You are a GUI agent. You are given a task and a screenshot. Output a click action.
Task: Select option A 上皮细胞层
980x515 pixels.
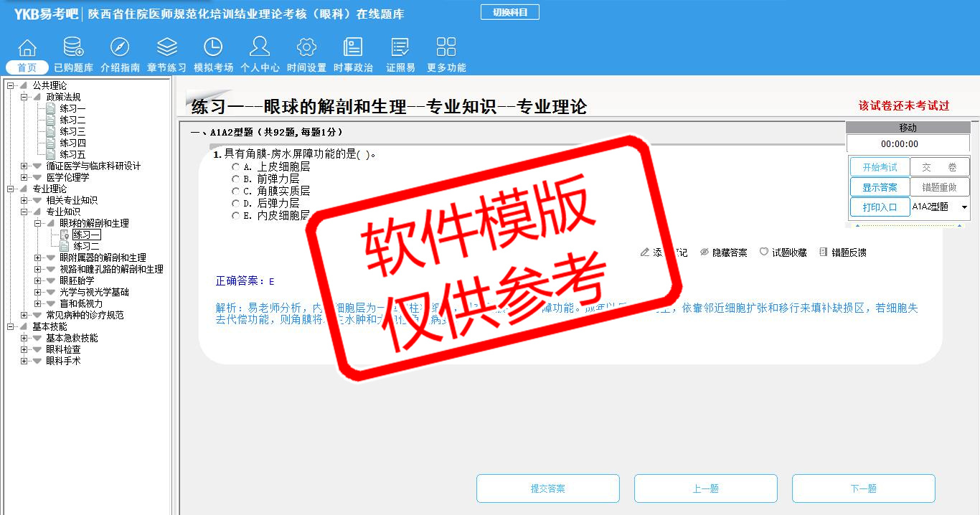pos(235,167)
